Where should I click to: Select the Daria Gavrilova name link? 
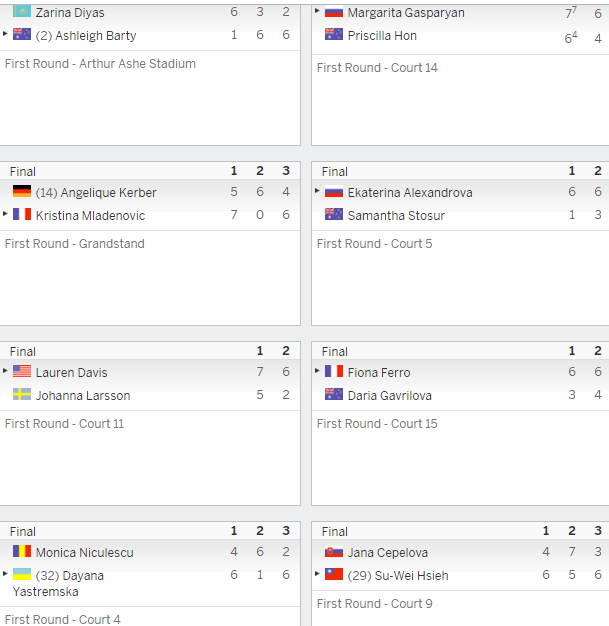[390, 396]
